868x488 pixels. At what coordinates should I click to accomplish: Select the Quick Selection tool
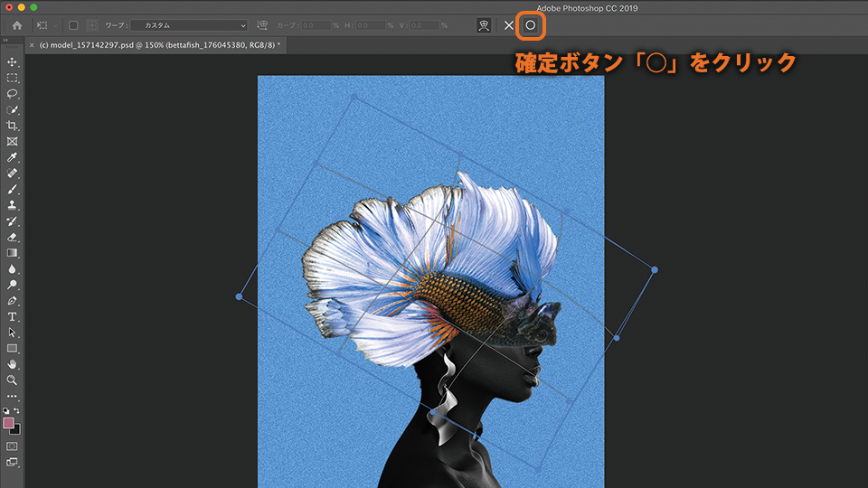[12, 109]
